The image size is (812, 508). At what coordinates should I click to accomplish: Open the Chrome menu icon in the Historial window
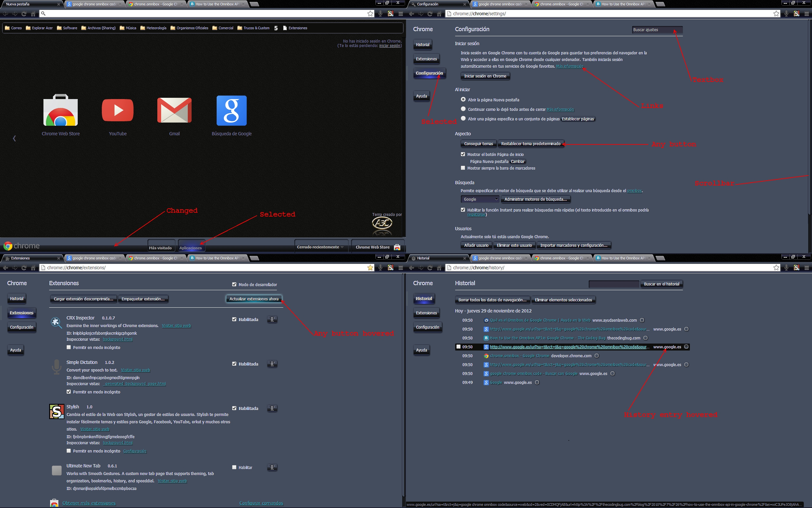[x=807, y=268]
